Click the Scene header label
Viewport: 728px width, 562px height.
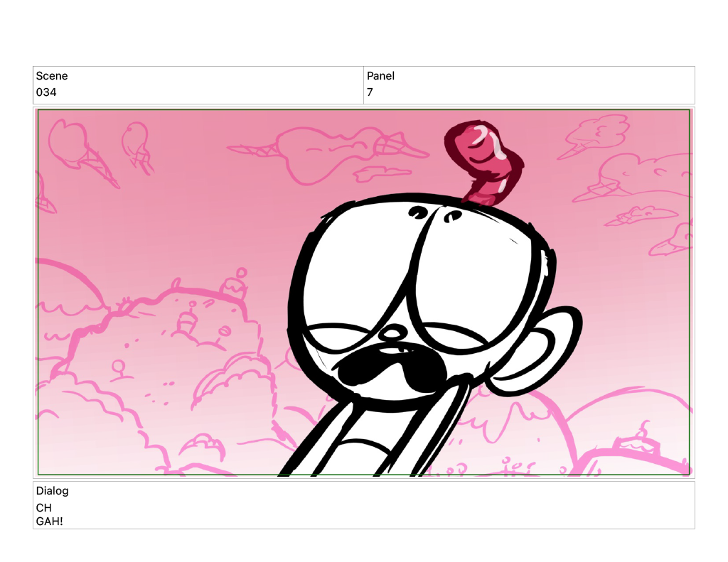point(52,76)
